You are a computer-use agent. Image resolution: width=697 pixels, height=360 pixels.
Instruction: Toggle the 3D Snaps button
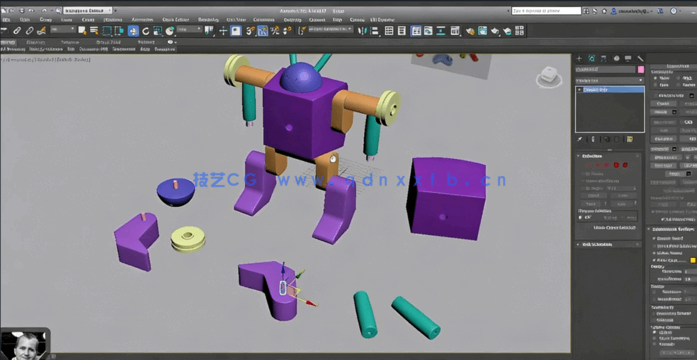pyautogui.click(x=251, y=31)
